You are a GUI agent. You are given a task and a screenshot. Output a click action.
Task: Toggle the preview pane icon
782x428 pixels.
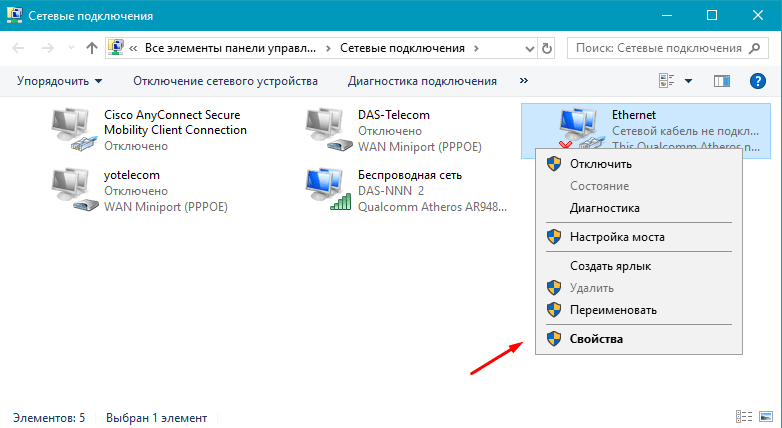[722, 81]
